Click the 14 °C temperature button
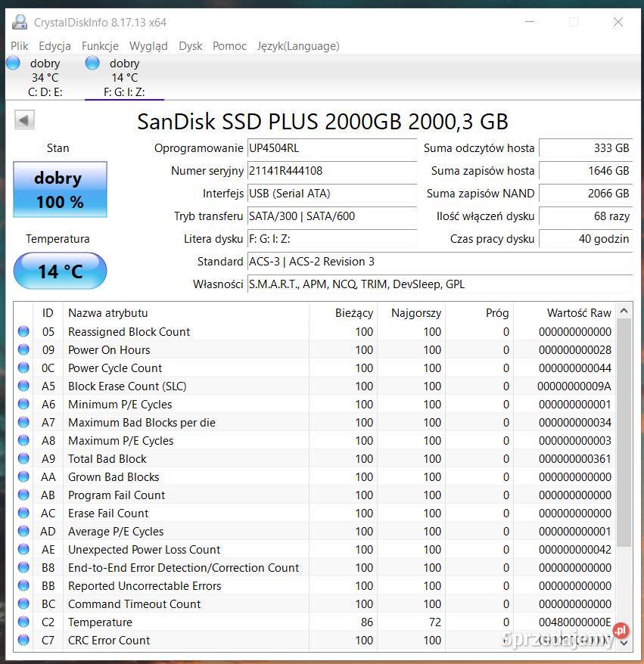This screenshot has height=664, width=644. 60,271
